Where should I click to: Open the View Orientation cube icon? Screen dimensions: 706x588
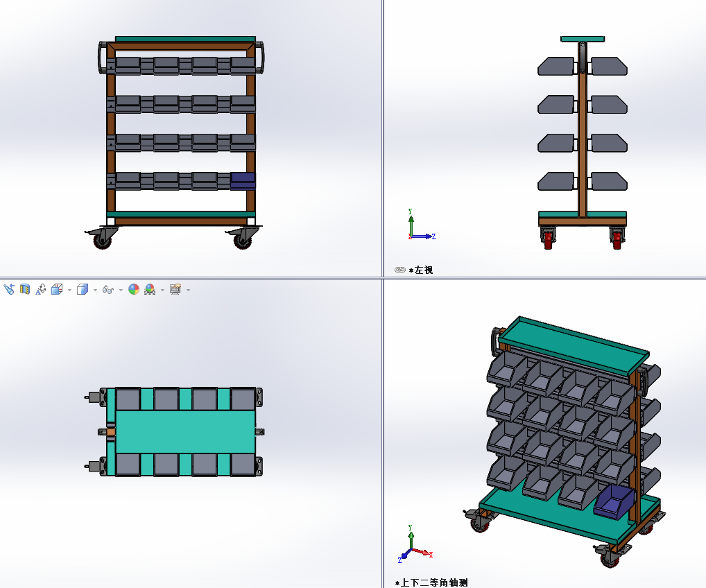click(x=57, y=290)
